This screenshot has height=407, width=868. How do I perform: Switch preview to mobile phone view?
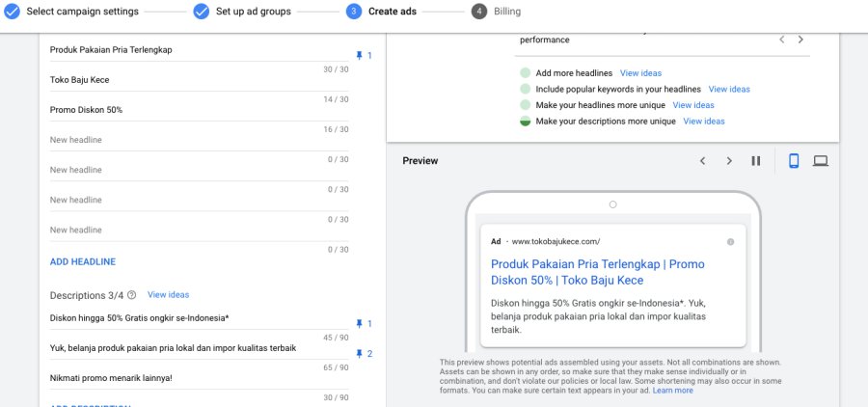794,161
